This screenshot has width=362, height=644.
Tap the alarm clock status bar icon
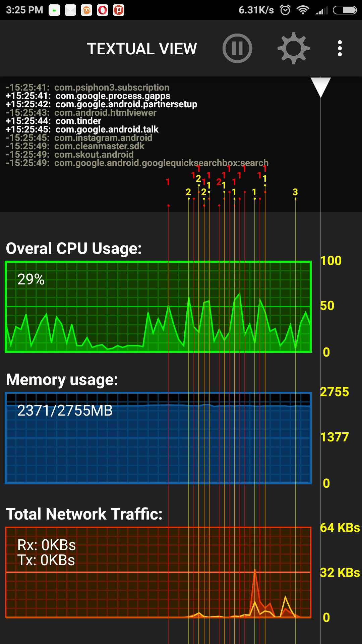tap(285, 10)
